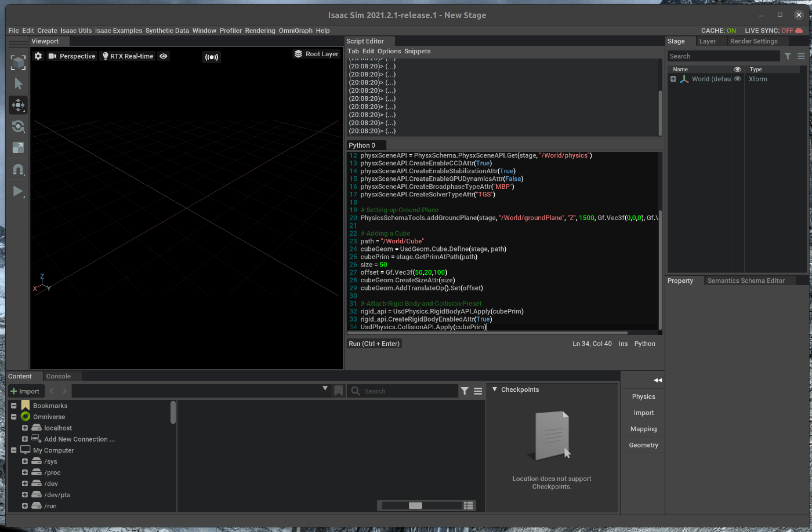Open the Synthetic Data menu

[x=167, y=31]
